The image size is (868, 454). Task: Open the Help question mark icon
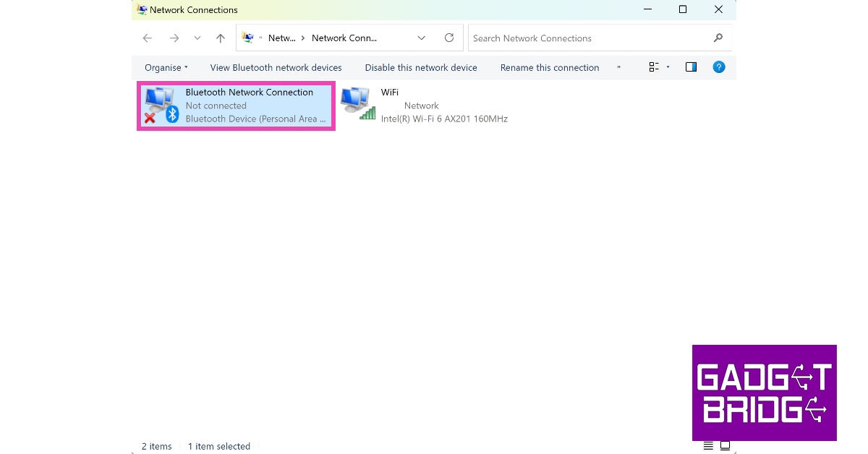pyautogui.click(x=718, y=67)
